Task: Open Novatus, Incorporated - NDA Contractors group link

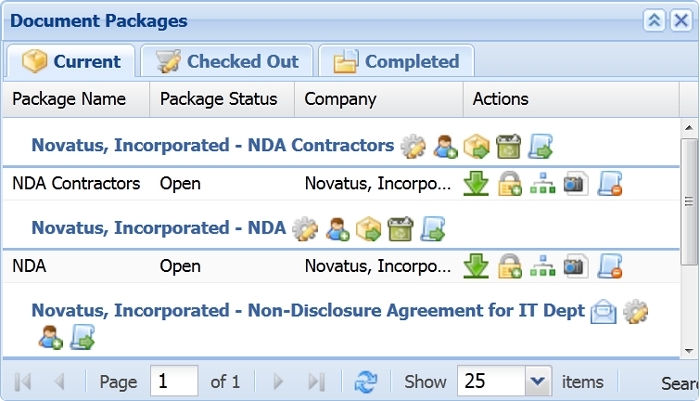Action: click(x=212, y=146)
